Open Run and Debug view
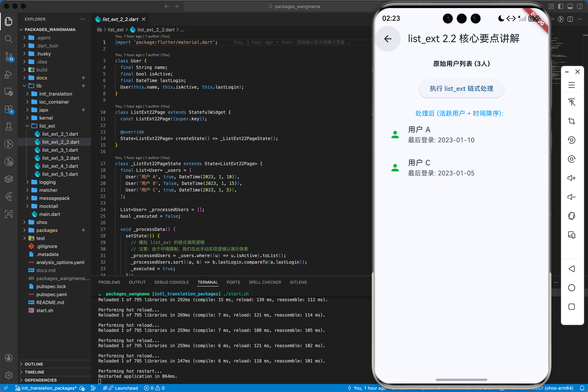This screenshot has height=392, width=588. 9,74
